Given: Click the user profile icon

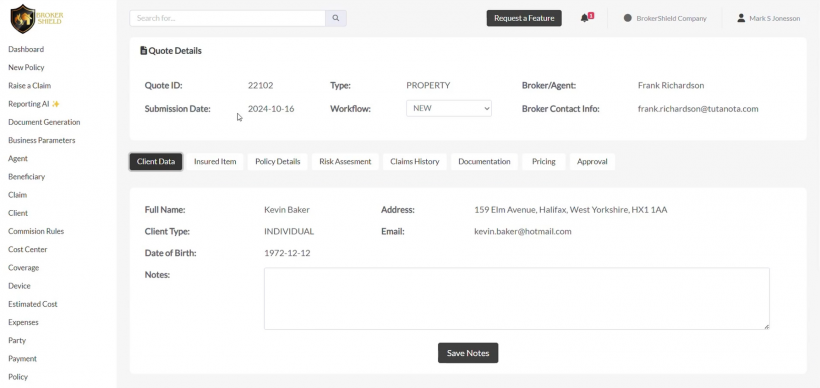Looking at the screenshot, I should click(x=741, y=18).
